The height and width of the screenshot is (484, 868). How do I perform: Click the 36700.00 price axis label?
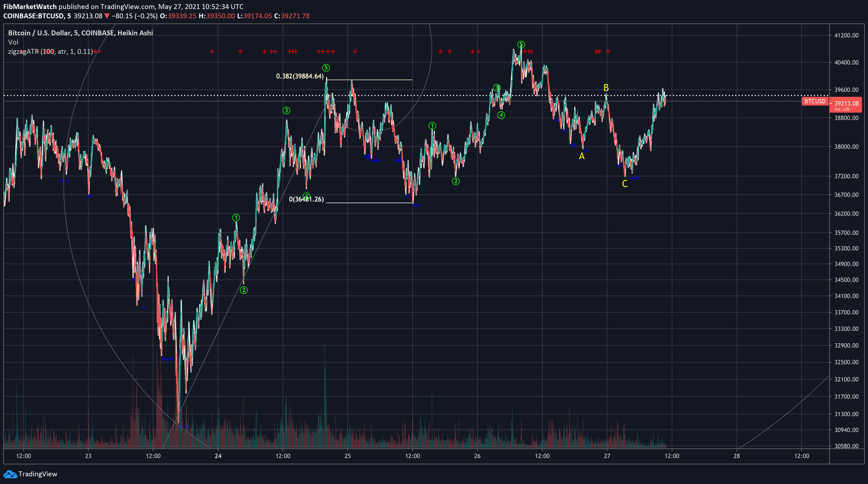[846, 195]
